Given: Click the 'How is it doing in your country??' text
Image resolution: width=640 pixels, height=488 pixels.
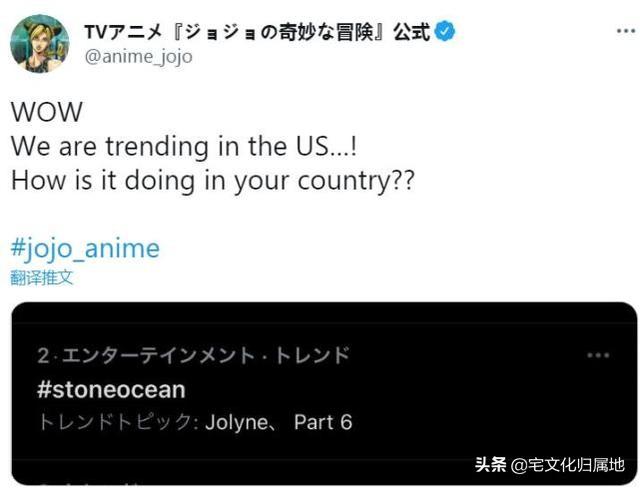Looking at the screenshot, I should (x=211, y=184).
